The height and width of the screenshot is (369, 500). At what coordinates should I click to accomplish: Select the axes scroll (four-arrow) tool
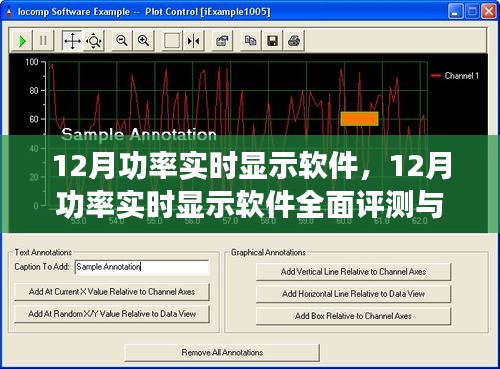pyautogui.click(x=72, y=41)
